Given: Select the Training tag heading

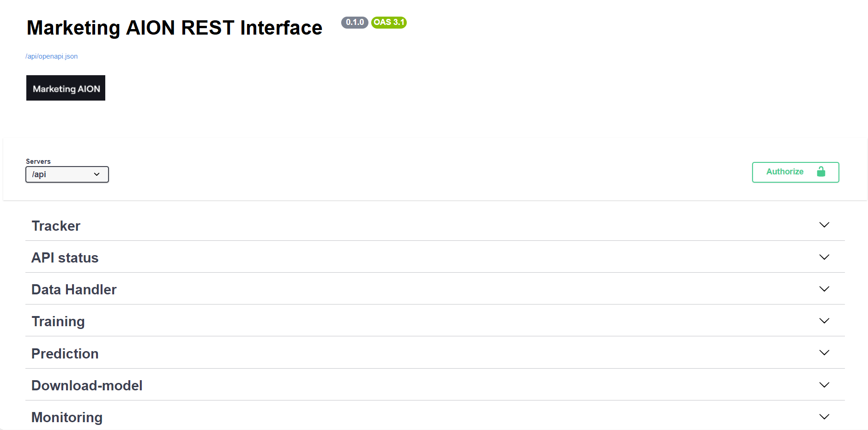Looking at the screenshot, I should point(58,322).
